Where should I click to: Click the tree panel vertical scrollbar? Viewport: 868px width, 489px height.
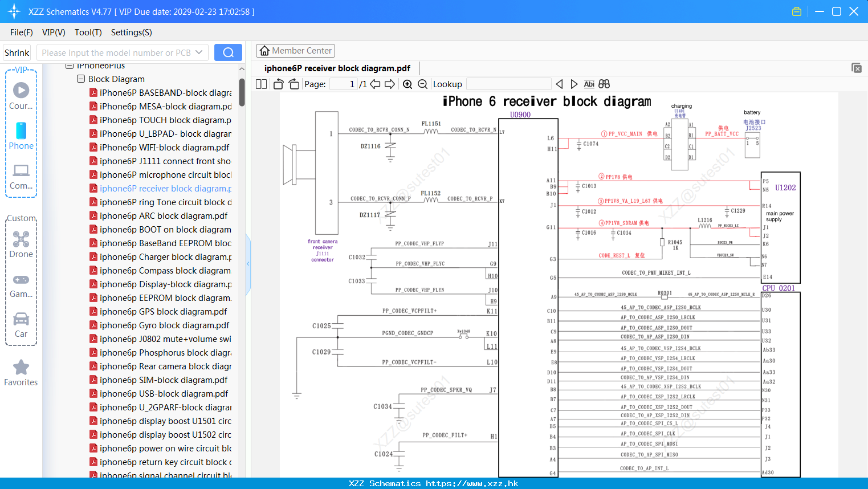click(x=242, y=92)
